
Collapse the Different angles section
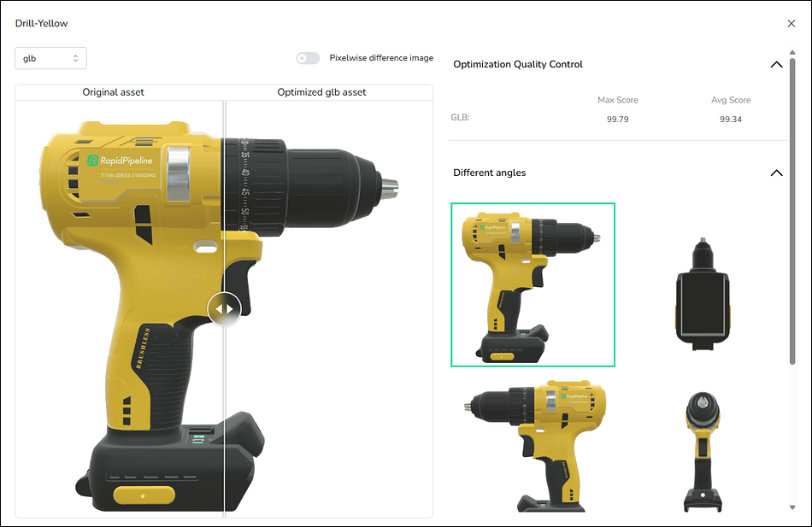click(x=776, y=173)
